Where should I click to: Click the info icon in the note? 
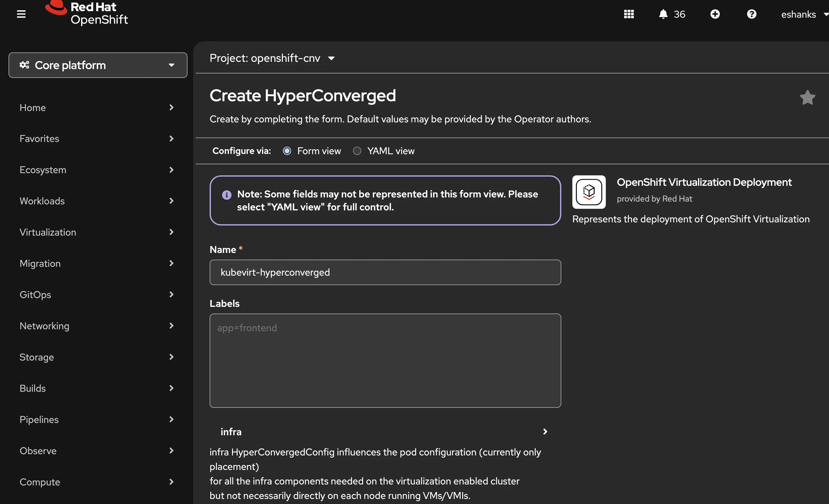click(227, 195)
